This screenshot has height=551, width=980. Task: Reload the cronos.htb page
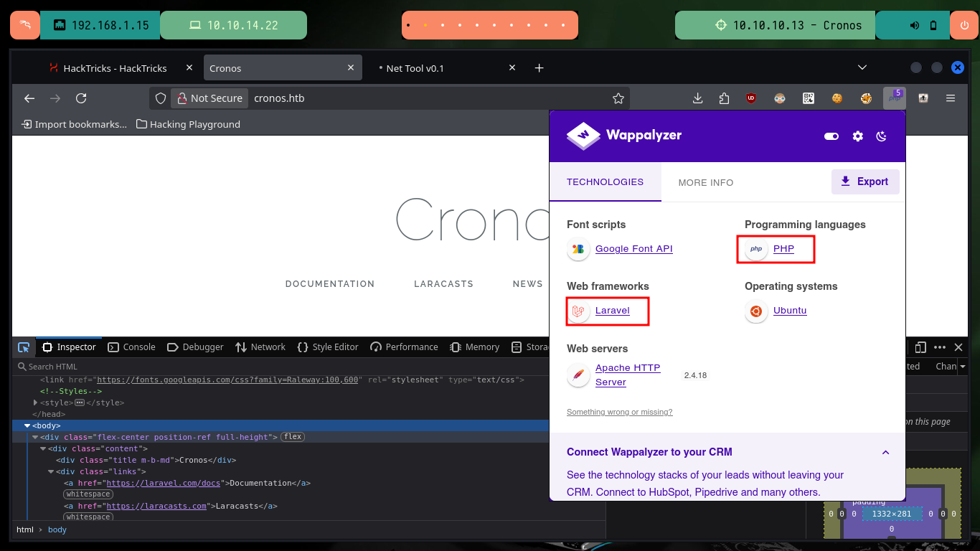[81, 98]
